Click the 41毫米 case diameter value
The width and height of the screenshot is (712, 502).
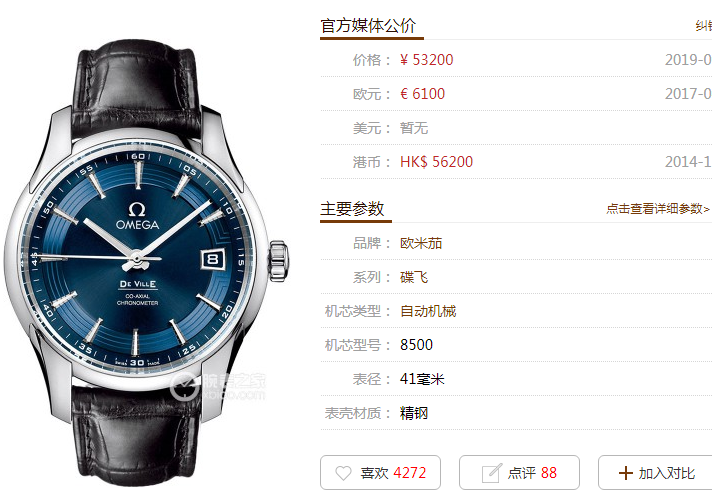422,379
